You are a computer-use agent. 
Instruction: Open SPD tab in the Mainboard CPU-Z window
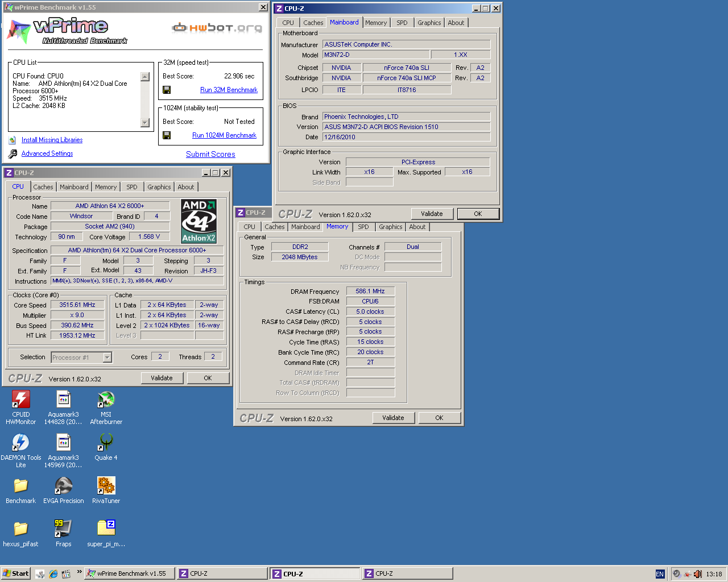pyautogui.click(x=402, y=23)
